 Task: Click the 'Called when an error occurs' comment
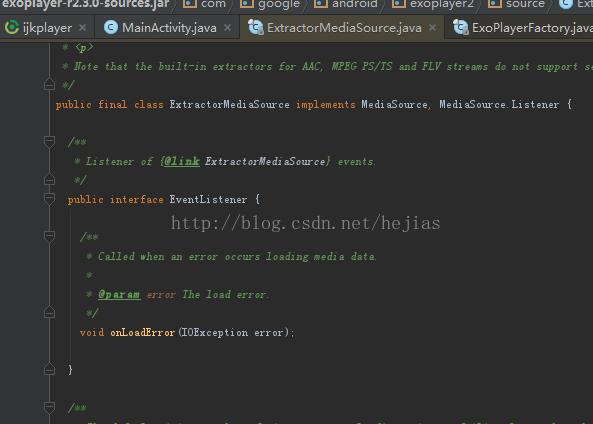237,256
